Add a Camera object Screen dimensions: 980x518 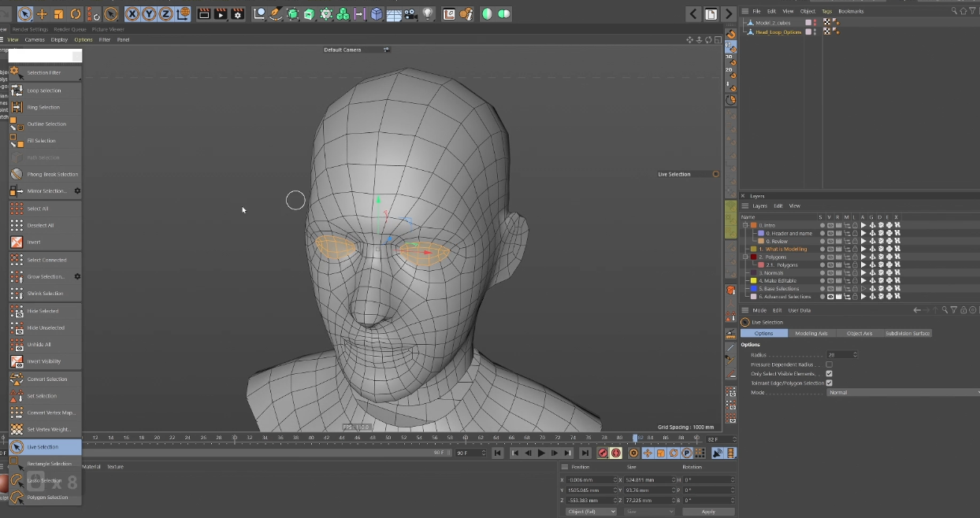(411, 13)
